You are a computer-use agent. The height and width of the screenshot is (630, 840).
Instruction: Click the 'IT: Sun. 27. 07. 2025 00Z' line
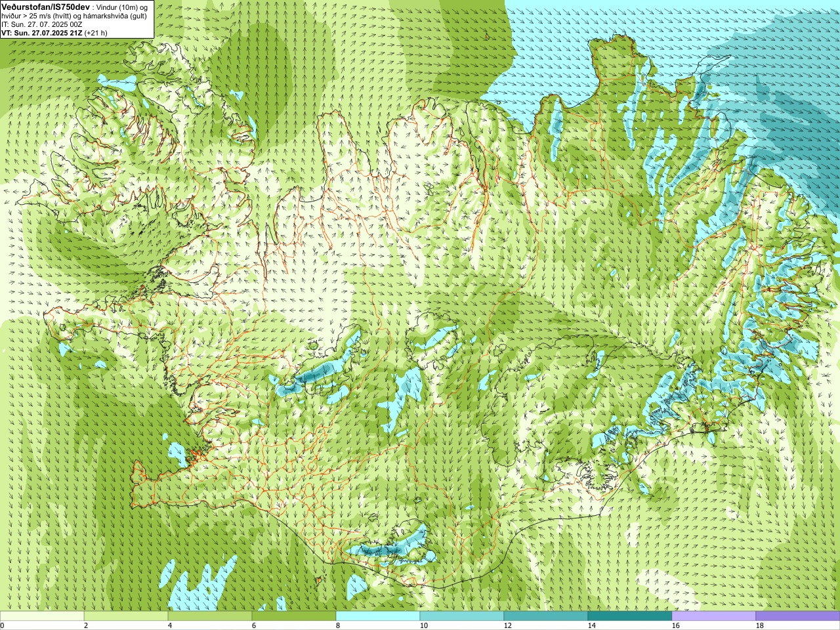click(x=41, y=24)
